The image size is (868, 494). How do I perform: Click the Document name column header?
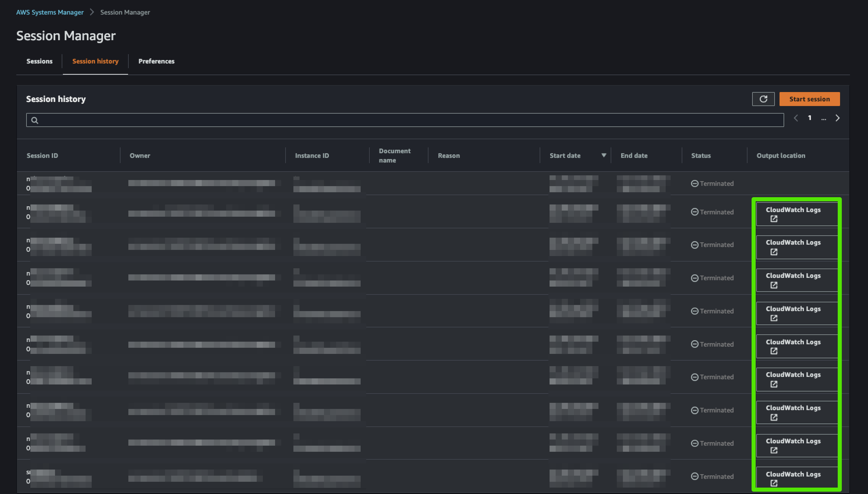395,155
